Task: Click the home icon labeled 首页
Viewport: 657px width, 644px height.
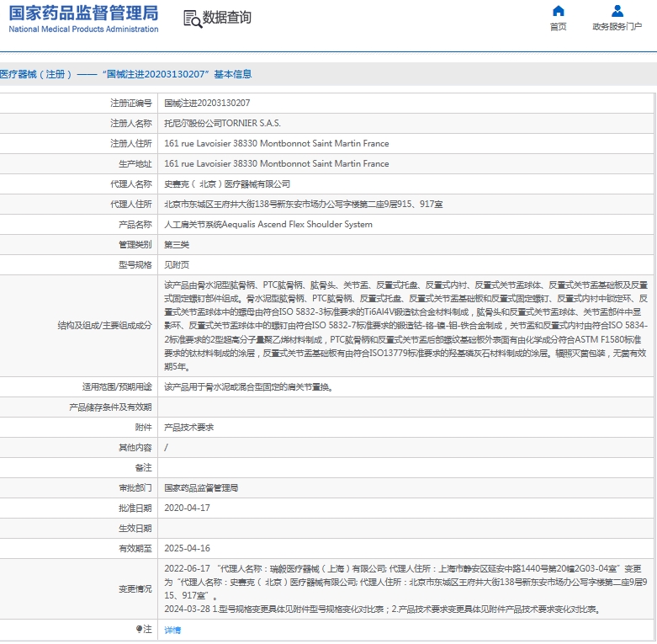Action: click(x=558, y=11)
